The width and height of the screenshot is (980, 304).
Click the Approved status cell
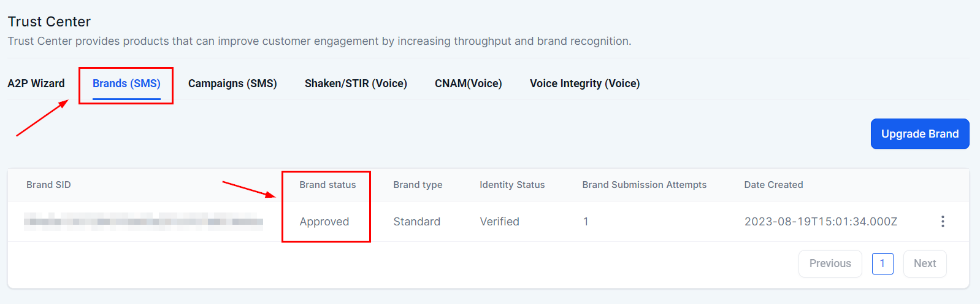click(324, 222)
